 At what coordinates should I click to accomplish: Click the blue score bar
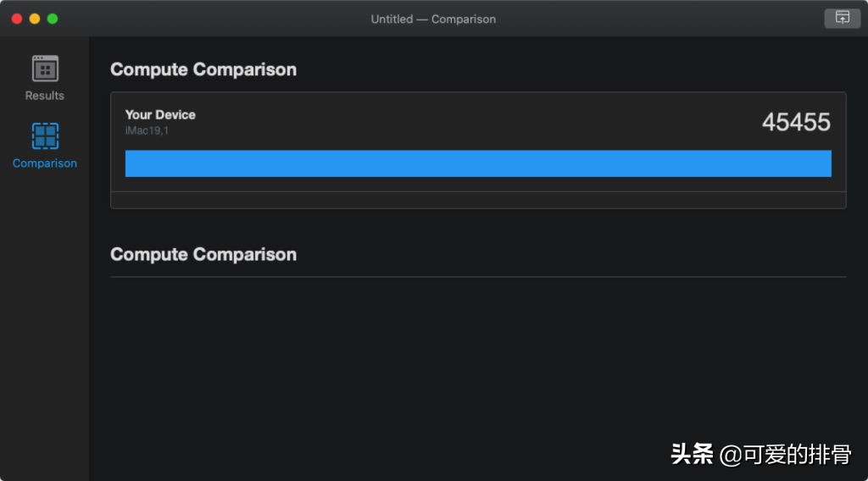point(478,163)
